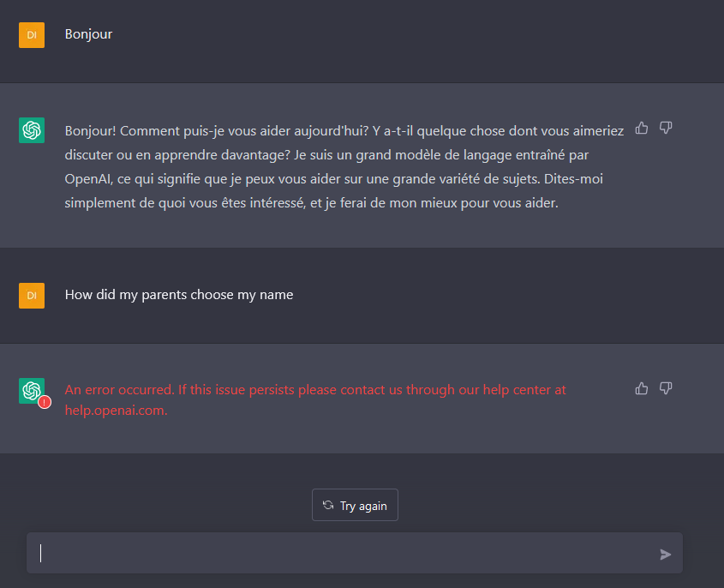Give thumbs down on the error message

coord(666,388)
